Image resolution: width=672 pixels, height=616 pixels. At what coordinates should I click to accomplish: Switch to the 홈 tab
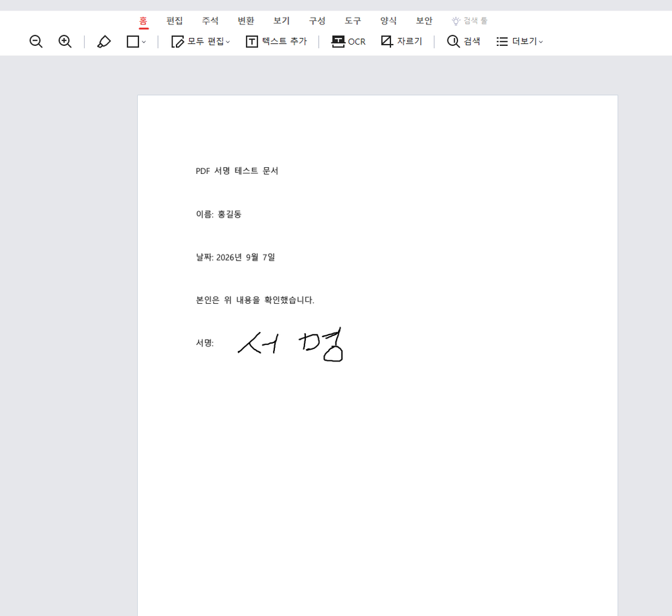tap(144, 21)
